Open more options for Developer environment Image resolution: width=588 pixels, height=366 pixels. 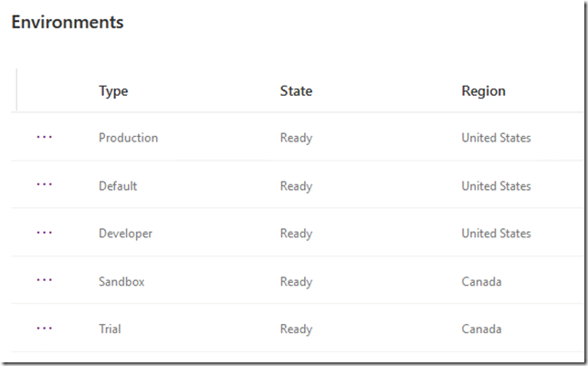(44, 233)
